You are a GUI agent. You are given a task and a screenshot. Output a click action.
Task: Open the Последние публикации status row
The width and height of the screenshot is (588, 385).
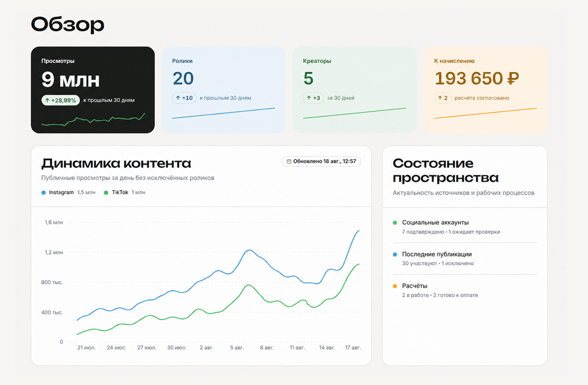pyautogui.click(x=465, y=258)
